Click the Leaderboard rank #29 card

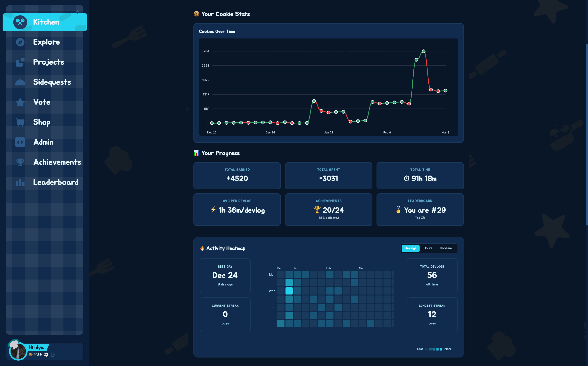tap(420, 210)
